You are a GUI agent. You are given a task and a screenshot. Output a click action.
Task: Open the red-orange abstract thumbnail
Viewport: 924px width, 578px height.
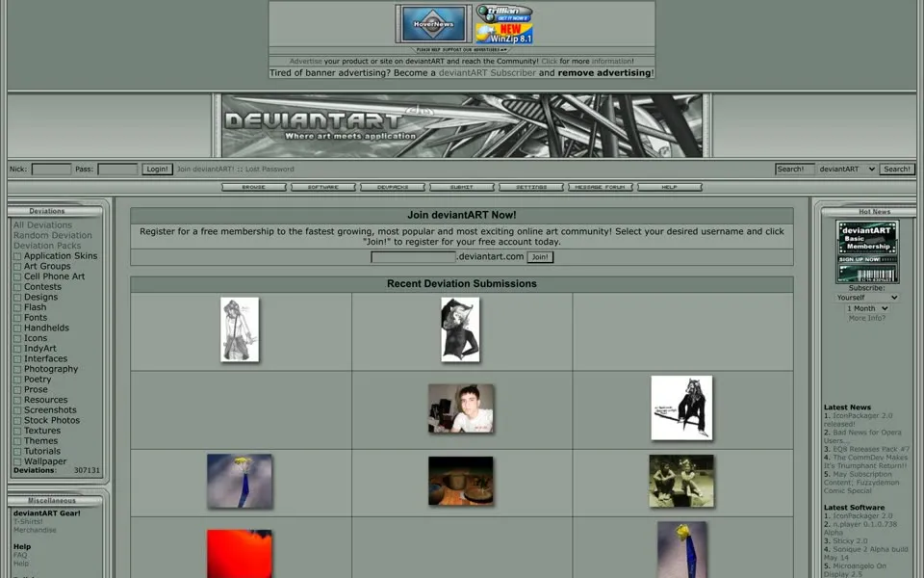240,554
